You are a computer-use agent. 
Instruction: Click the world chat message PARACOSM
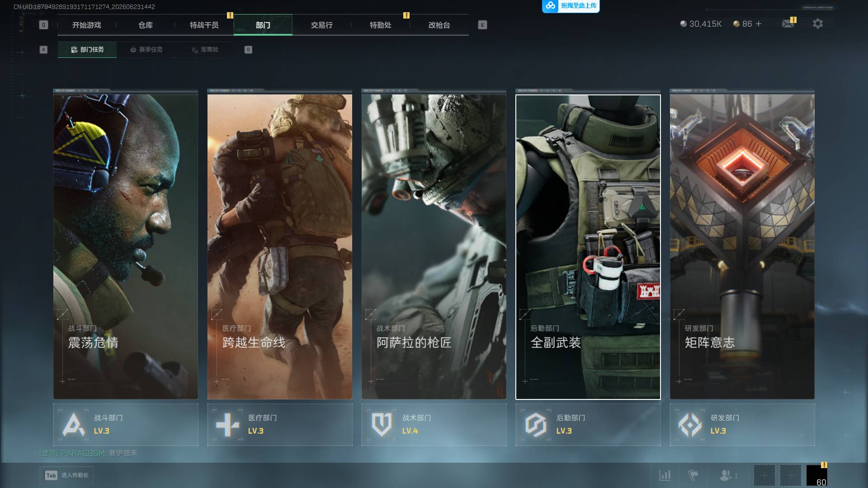(89, 453)
